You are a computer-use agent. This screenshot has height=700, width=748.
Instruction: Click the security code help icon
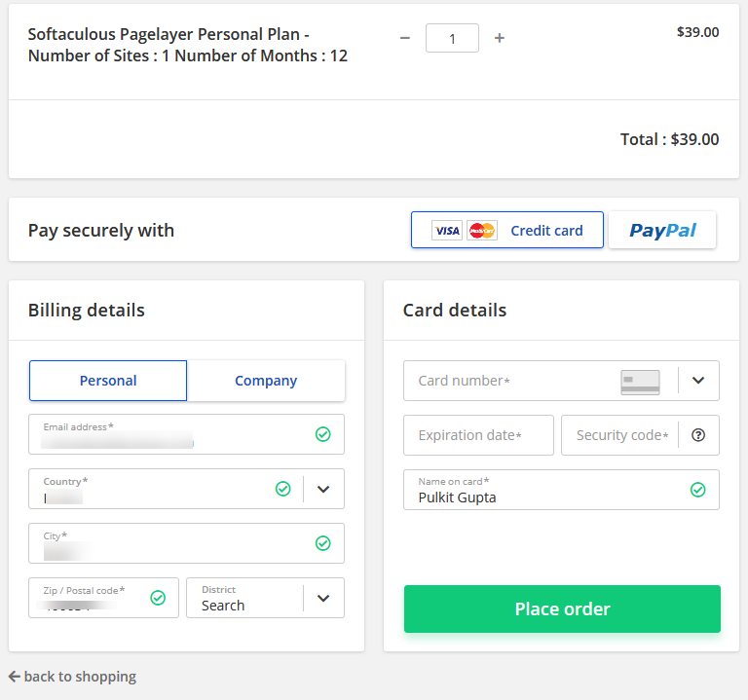pos(697,435)
